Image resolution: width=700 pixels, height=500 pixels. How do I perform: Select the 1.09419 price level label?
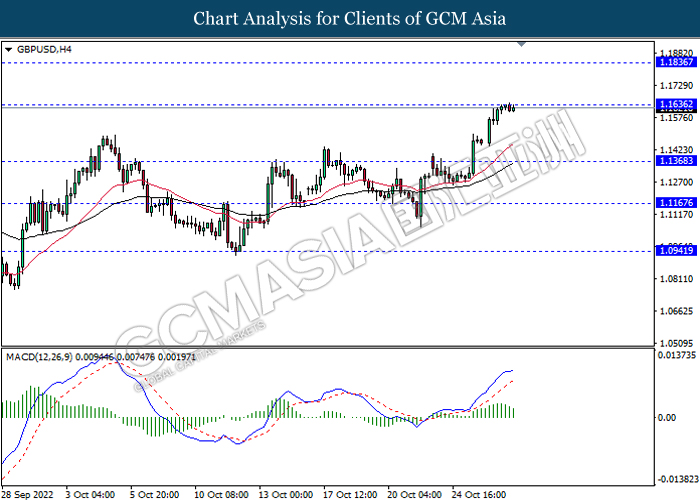pos(676,250)
